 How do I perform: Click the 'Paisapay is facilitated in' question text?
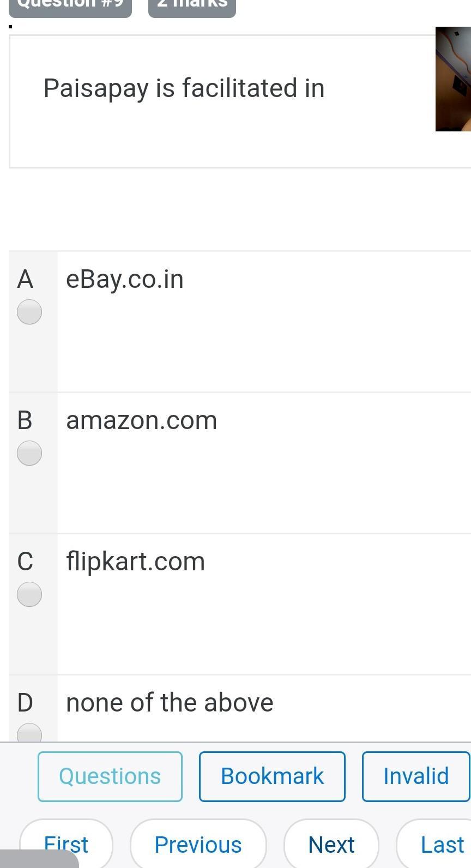point(184,88)
